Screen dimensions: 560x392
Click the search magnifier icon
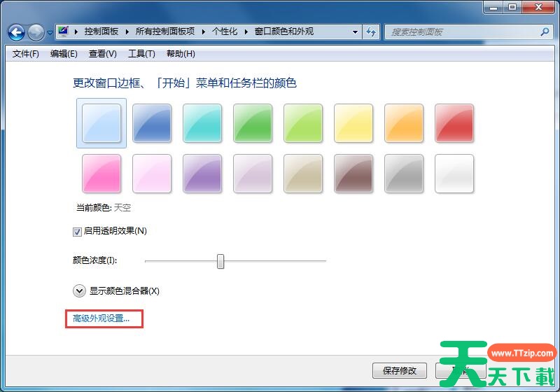pyautogui.click(x=545, y=32)
